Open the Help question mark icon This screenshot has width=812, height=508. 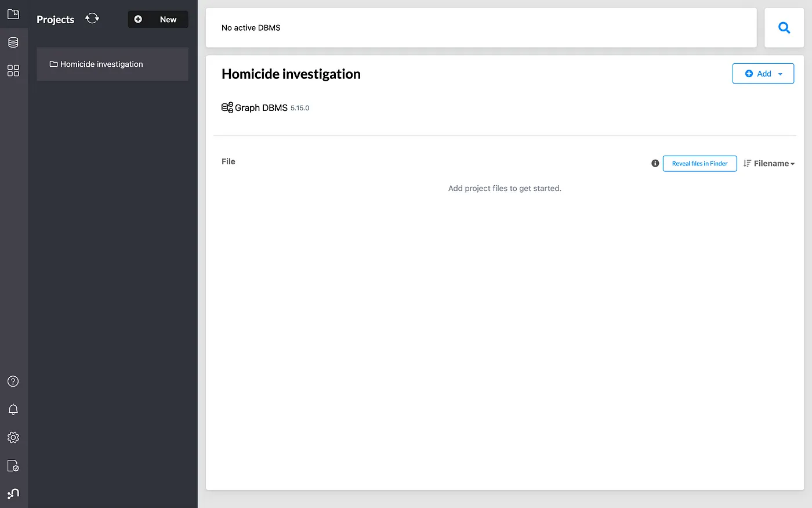(x=13, y=381)
